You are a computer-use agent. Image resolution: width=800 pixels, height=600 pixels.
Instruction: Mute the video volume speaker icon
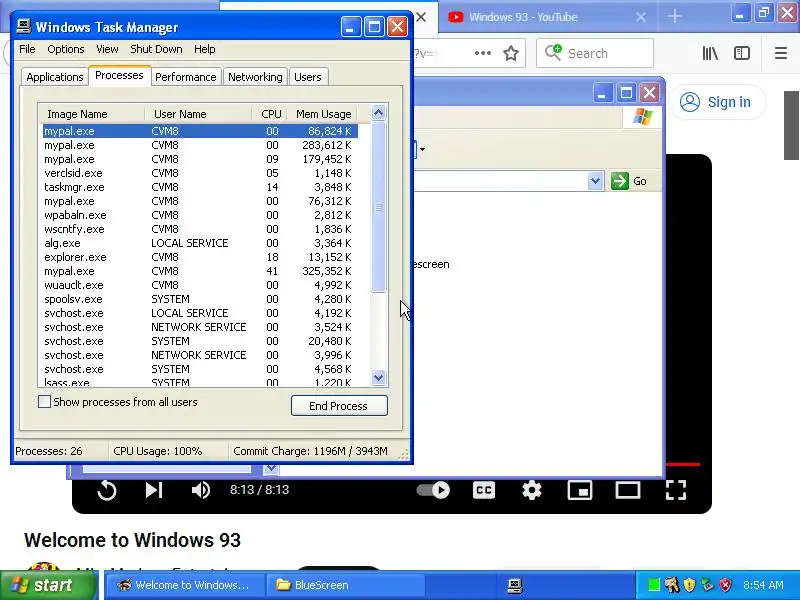(x=201, y=490)
